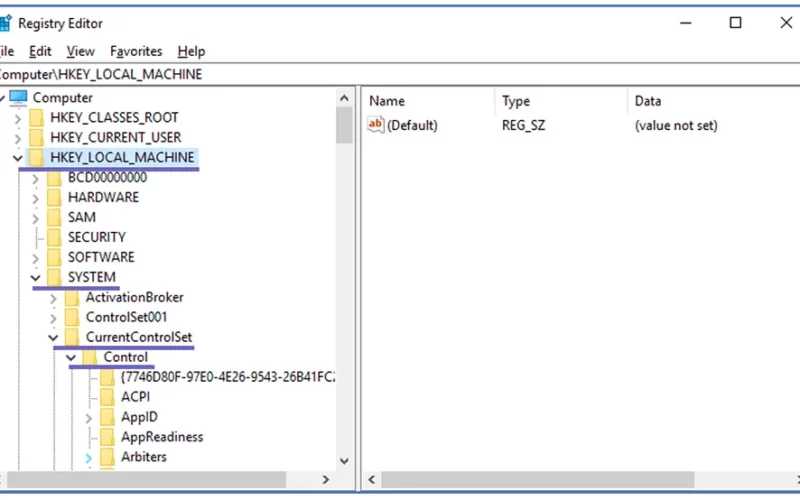
Task: Click the HKEY_LOCAL_MACHINE folder icon
Action: [37, 157]
